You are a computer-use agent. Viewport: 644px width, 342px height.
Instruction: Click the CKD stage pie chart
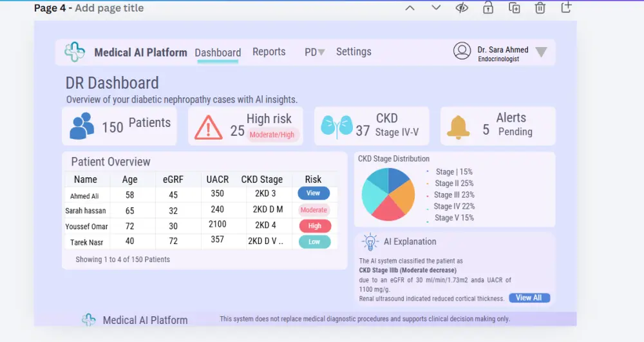pos(388,195)
